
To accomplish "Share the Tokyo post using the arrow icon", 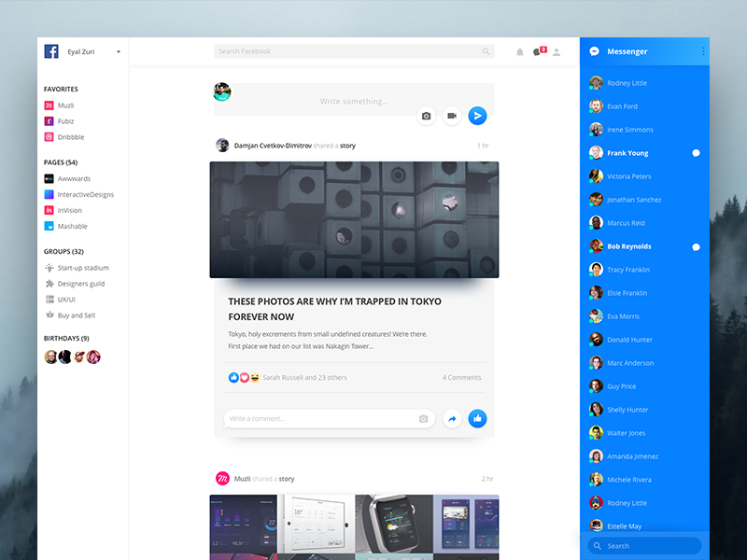I will point(452,418).
